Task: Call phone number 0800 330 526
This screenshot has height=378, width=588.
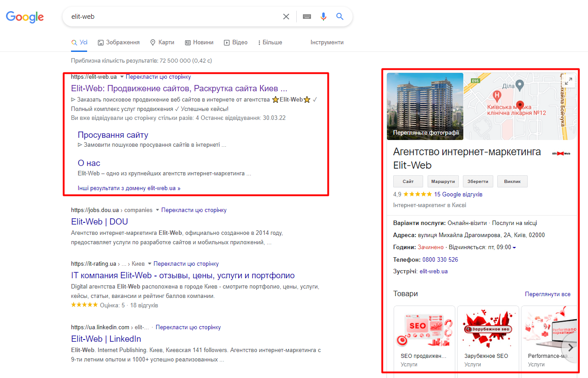Action: (440, 259)
